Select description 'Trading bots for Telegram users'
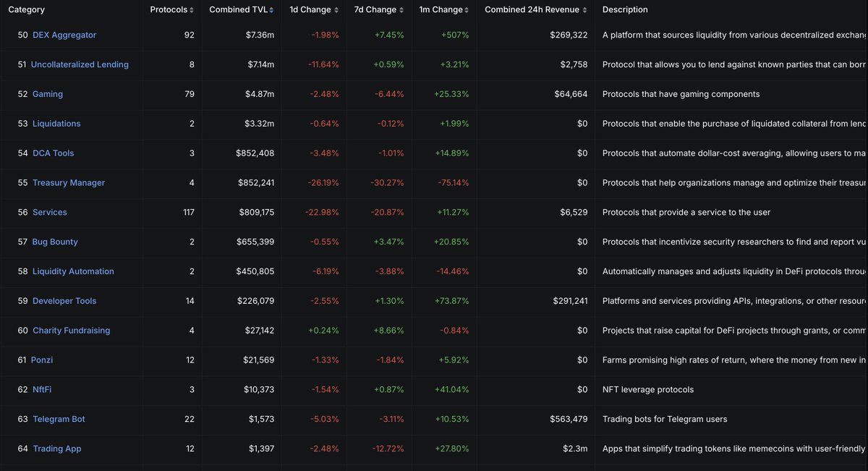868x471 pixels. (x=665, y=420)
